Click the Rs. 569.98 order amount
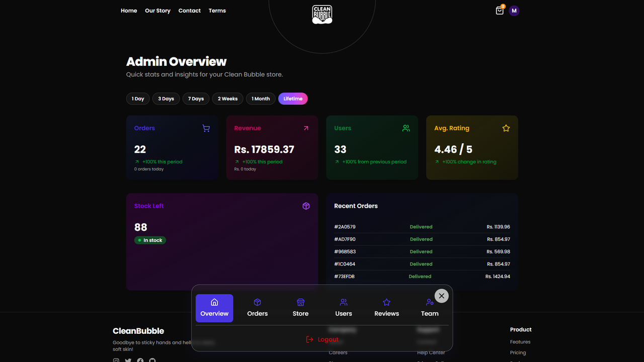Viewport: 644px width, 362px height. pos(498,251)
